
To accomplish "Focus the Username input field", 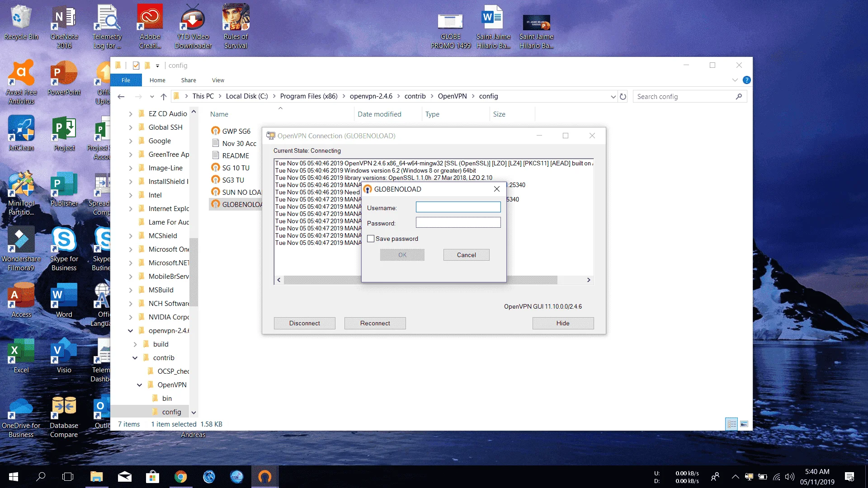I will pos(458,207).
